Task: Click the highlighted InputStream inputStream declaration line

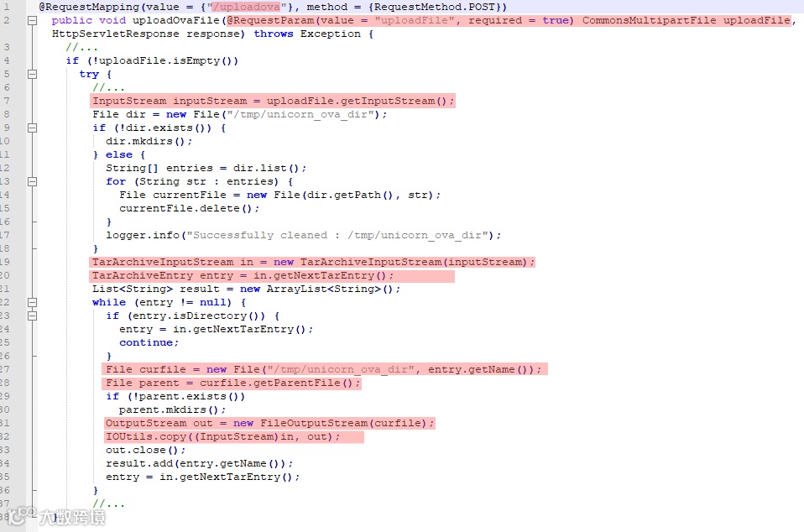Action: [273, 101]
